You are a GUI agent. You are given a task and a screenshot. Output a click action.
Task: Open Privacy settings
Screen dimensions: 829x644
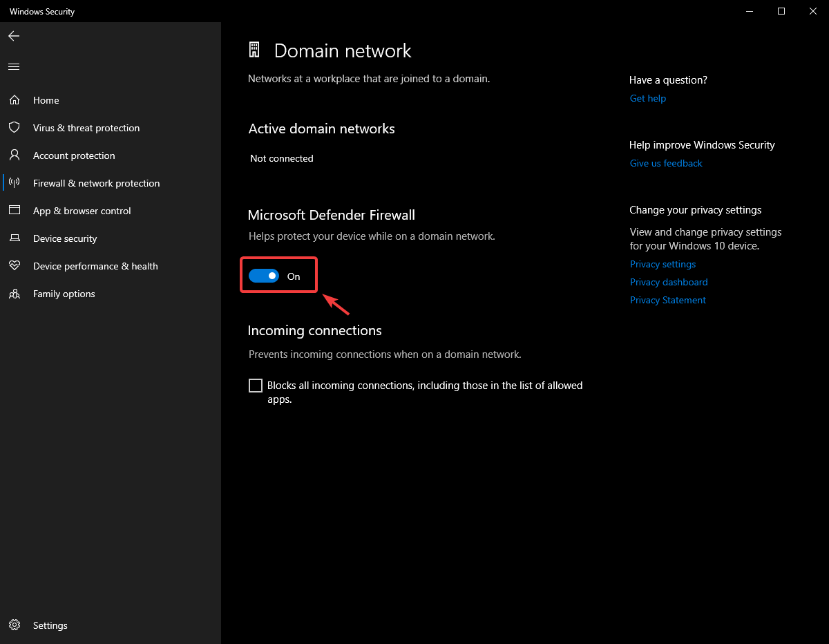pos(663,264)
